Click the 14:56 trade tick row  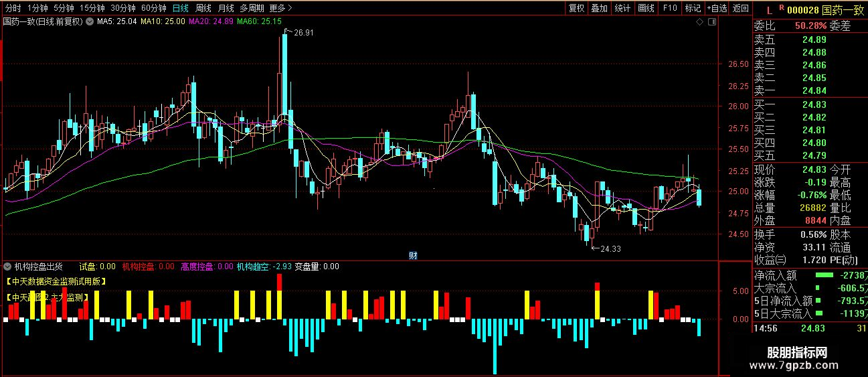pyautogui.click(x=810, y=328)
